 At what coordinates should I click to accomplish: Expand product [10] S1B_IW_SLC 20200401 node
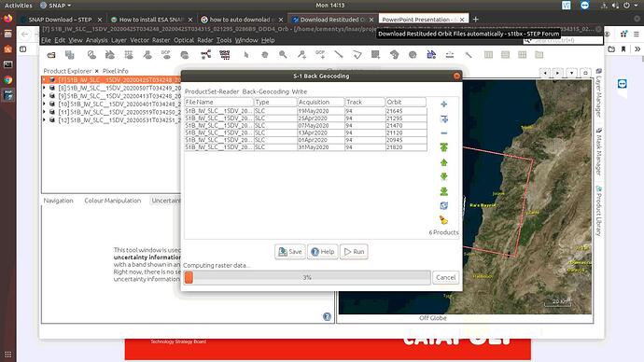45,104
